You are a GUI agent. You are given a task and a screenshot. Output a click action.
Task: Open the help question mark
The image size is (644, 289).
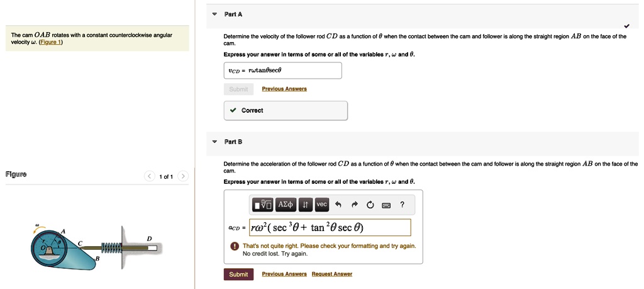(402, 204)
